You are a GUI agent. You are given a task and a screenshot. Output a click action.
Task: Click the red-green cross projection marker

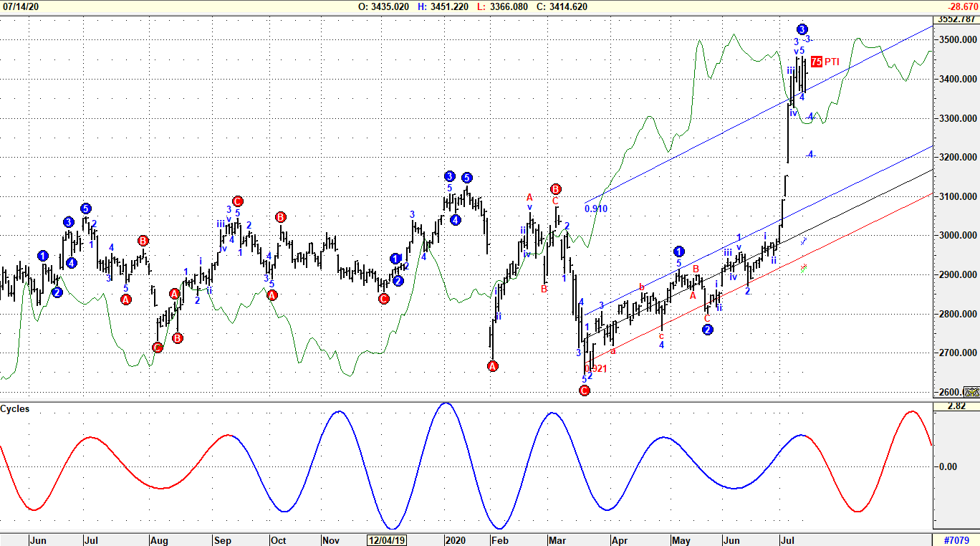click(x=804, y=268)
